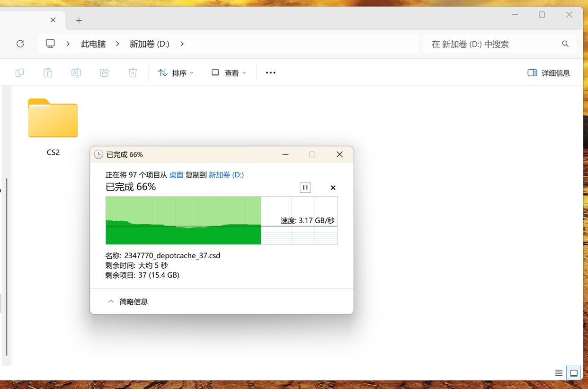Cancel the copy with the X button

point(333,188)
